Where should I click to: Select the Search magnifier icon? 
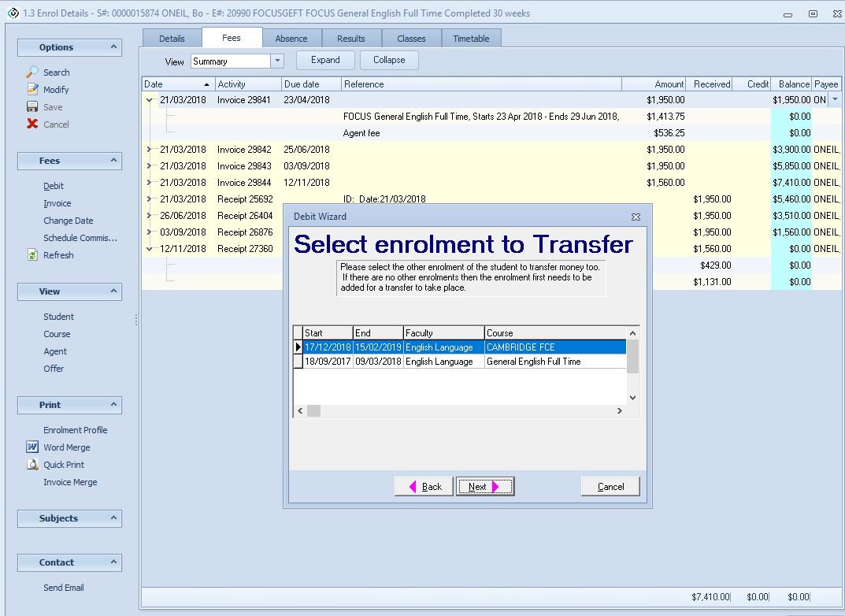(32, 72)
